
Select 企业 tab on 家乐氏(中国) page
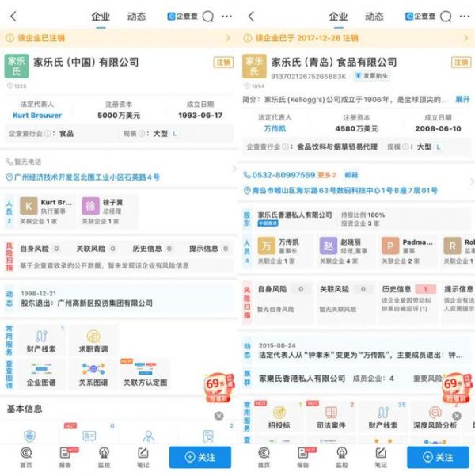point(101,17)
